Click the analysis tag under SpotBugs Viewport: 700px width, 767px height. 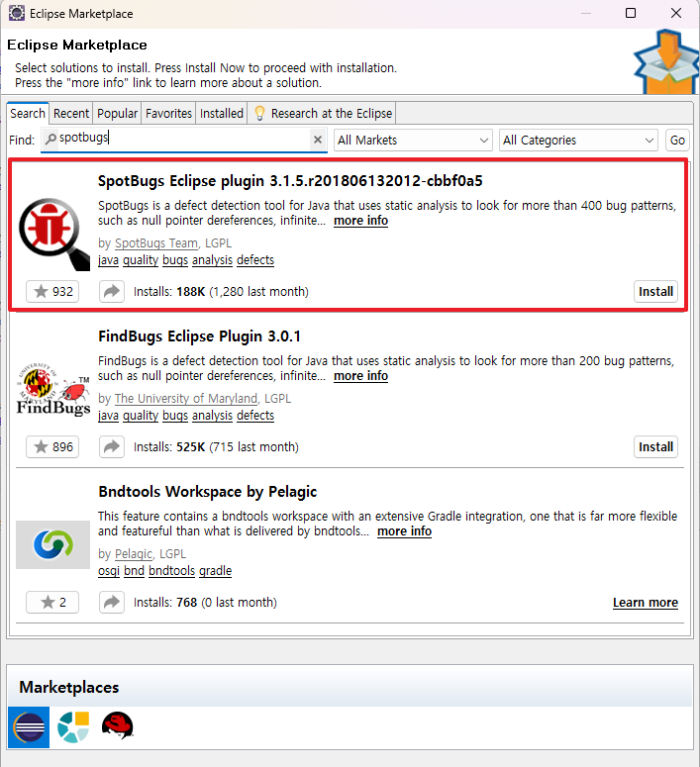click(x=213, y=260)
